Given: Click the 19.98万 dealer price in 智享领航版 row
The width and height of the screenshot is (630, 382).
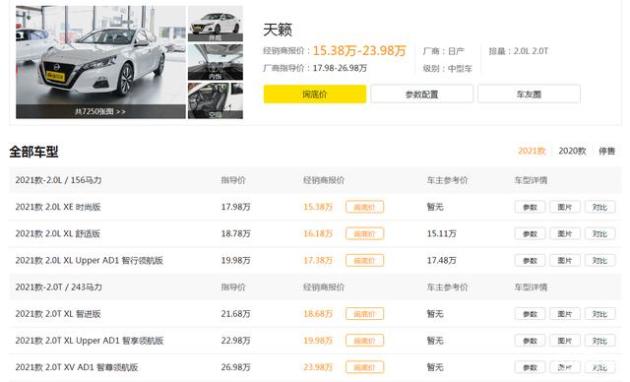Looking at the screenshot, I should 318,341.
